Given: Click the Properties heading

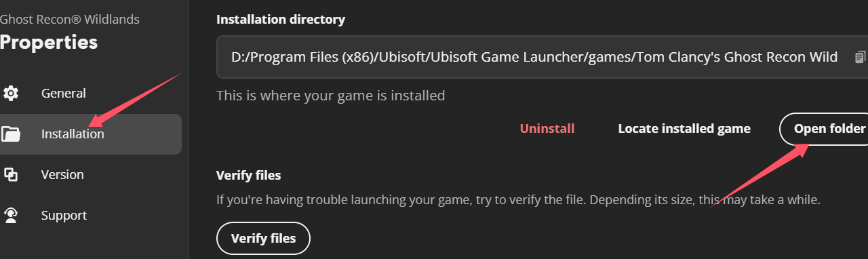Looking at the screenshot, I should [x=49, y=43].
